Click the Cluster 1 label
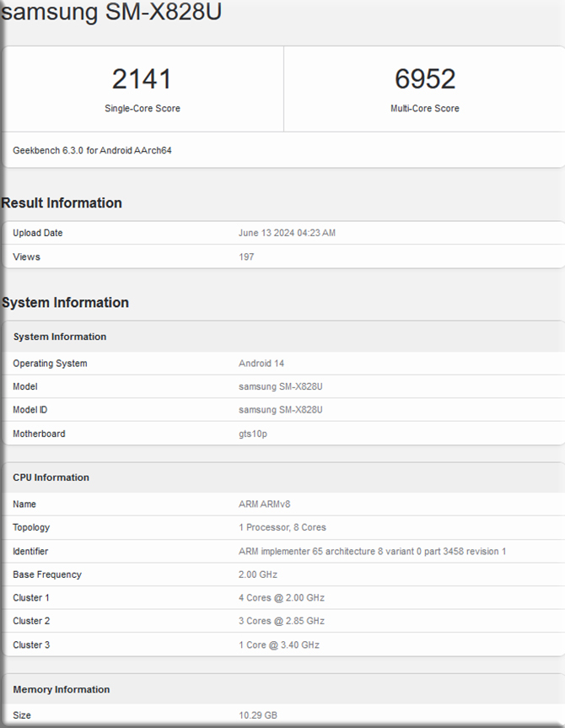Image resolution: width=565 pixels, height=728 pixels. 31,598
